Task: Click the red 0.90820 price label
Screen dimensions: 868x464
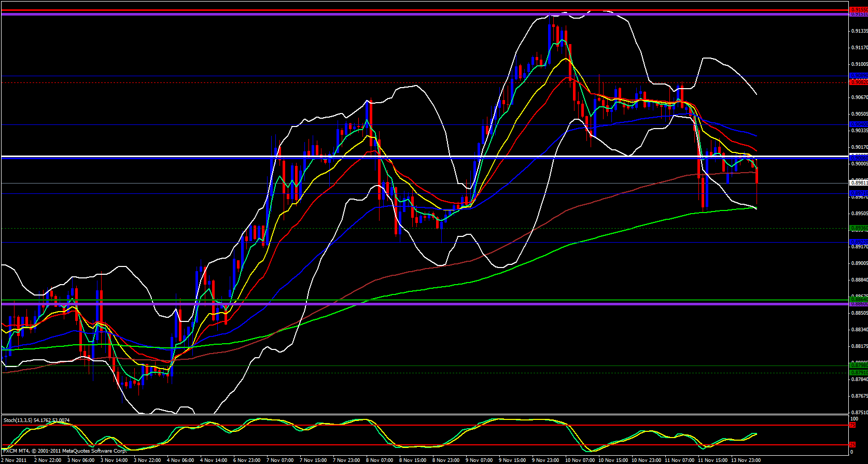Action: click(858, 82)
